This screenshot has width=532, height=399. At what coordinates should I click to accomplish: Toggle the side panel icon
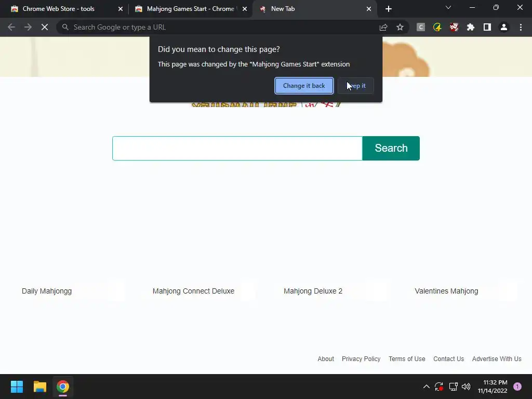(487, 27)
